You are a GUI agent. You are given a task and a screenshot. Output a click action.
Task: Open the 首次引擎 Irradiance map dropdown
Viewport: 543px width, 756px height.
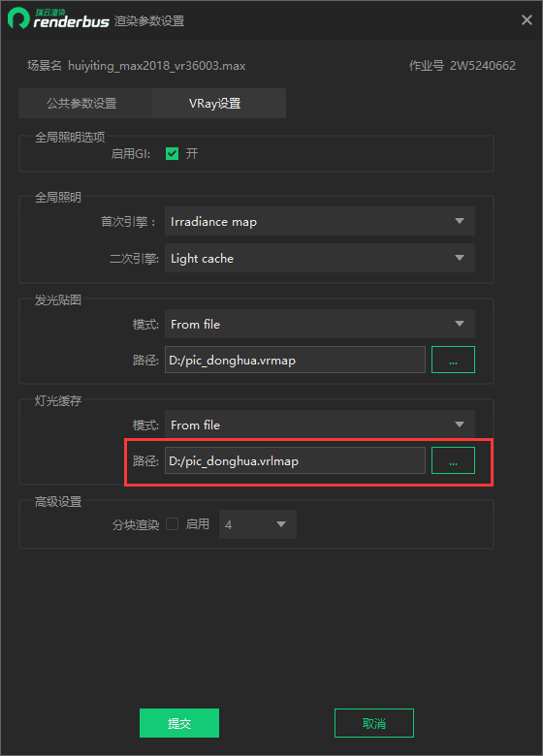click(320, 221)
